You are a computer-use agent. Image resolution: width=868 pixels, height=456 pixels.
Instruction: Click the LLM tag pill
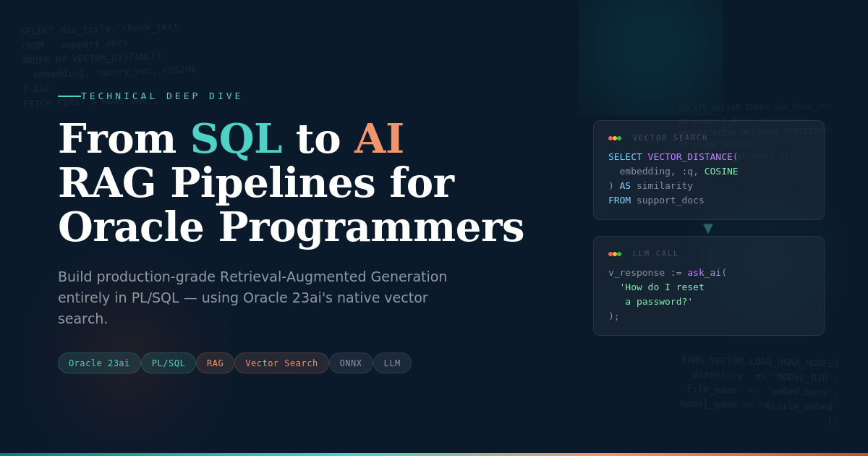(392, 363)
